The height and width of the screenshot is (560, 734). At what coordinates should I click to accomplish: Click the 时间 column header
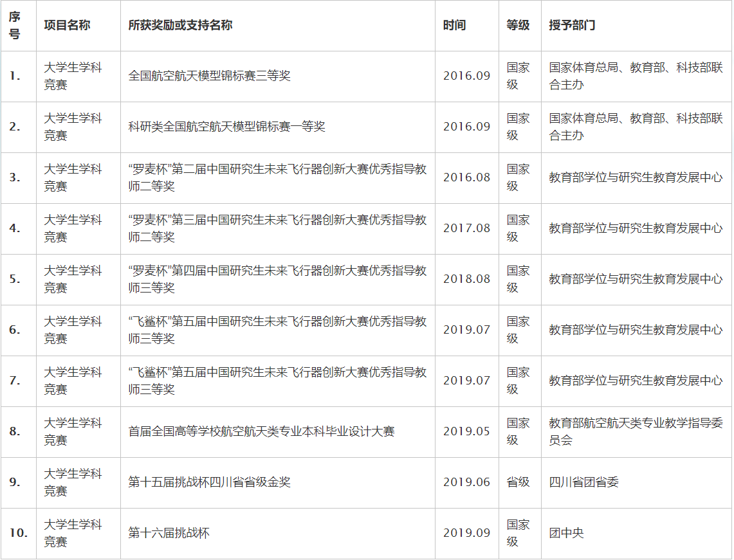(x=466, y=26)
